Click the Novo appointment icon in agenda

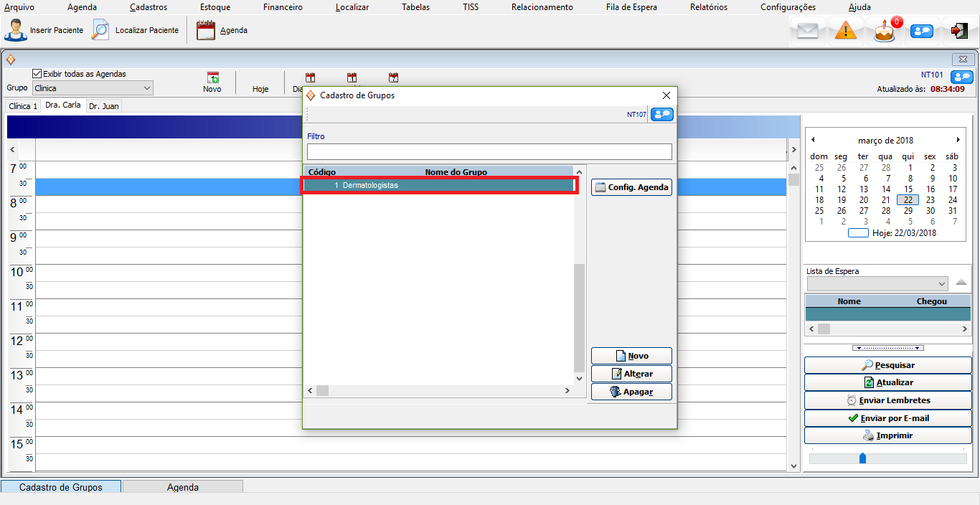212,78
